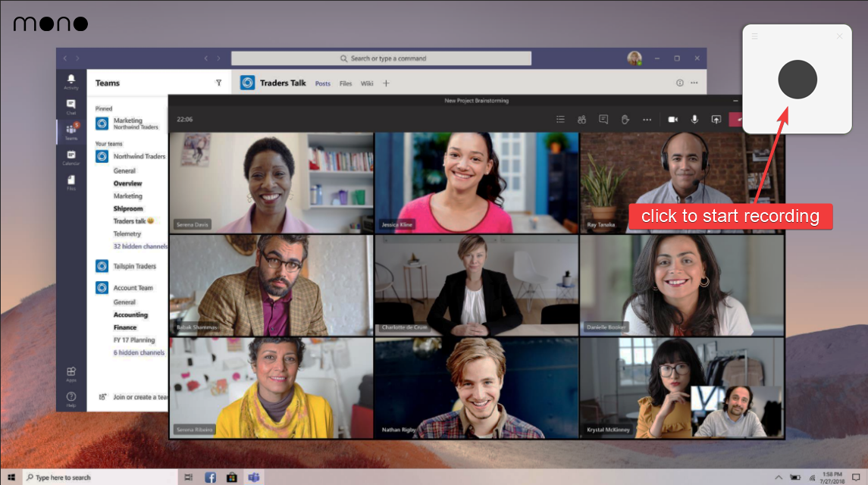The image size is (868, 485).
Task: Turn off the camera in the meeting
Action: (x=673, y=119)
